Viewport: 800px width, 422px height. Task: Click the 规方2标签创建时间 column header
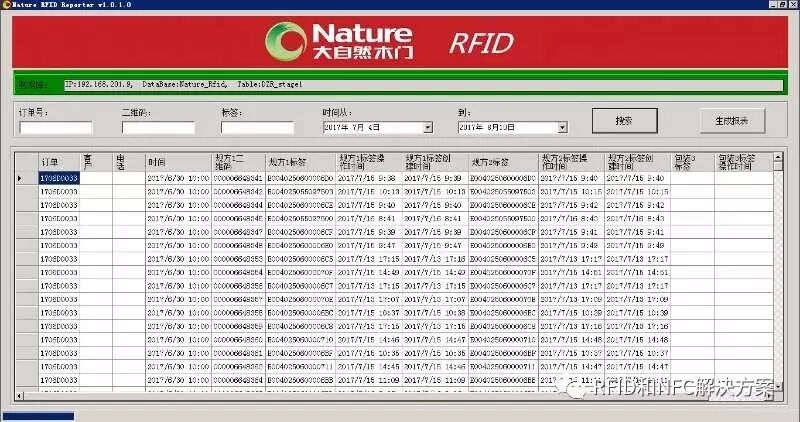tap(638, 162)
